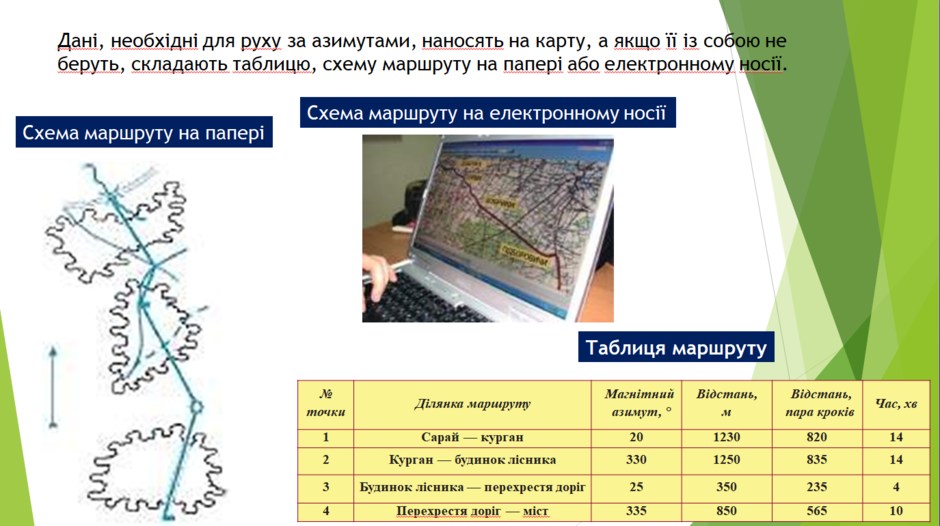Select the 'Перехрестя доріг — міст' cell
The image size is (940, 526).
click(472, 512)
